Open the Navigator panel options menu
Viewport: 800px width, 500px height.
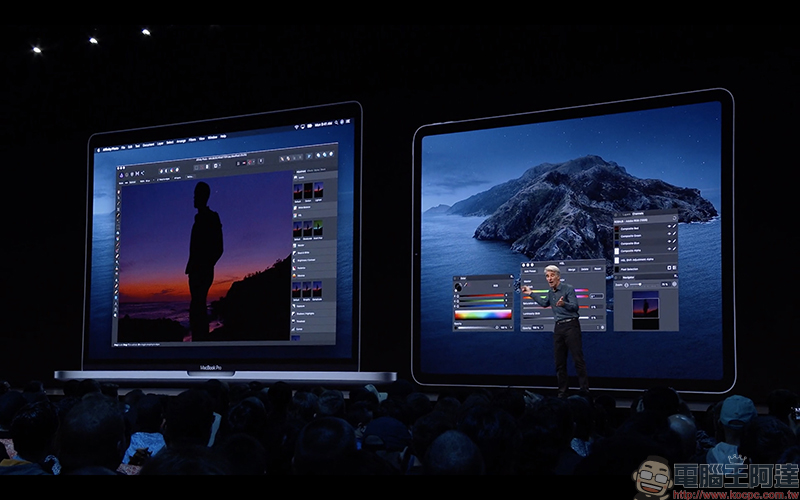pyautogui.click(x=676, y=276)
